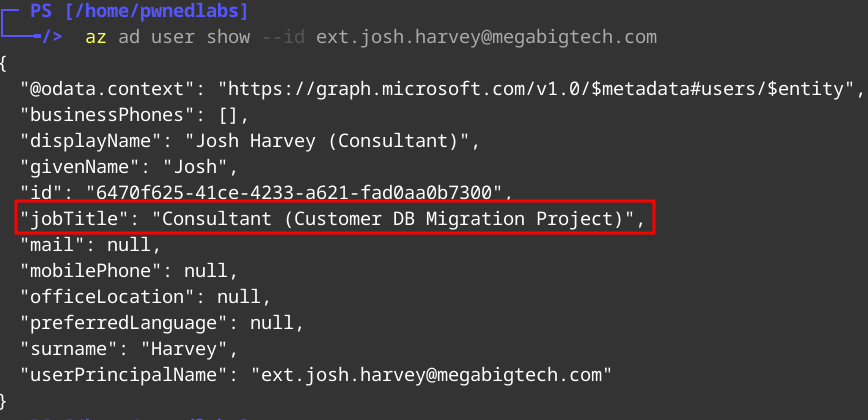Click the "mobilePhone" key
868x420 pixels.
click(x=86, y=271)
